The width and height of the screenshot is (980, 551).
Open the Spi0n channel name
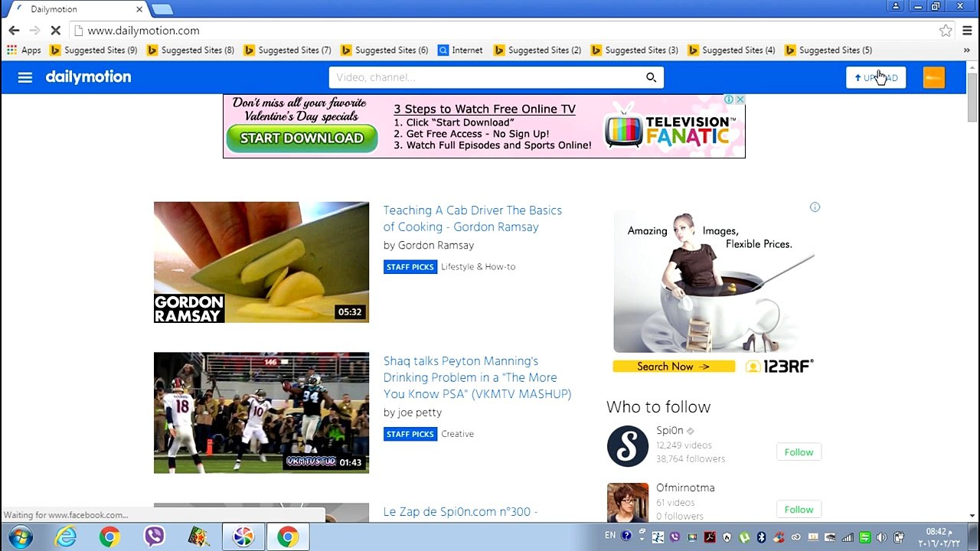[670, 431]
